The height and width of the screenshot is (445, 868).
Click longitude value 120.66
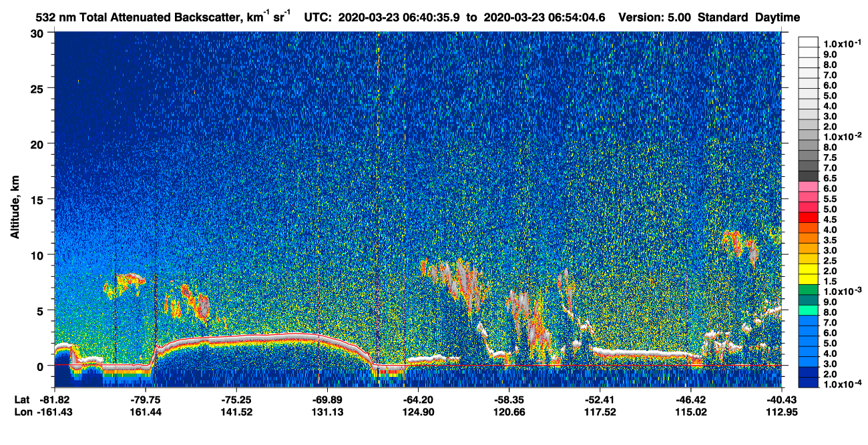[x=509, y=412]
